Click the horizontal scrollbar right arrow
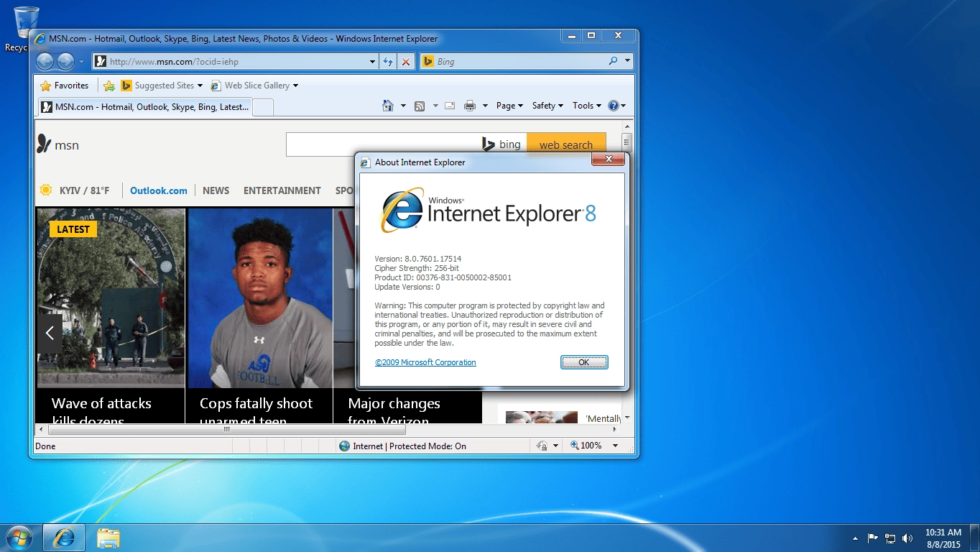The height and width of the screenshot is (552, 980). click(x=614, y=430)
